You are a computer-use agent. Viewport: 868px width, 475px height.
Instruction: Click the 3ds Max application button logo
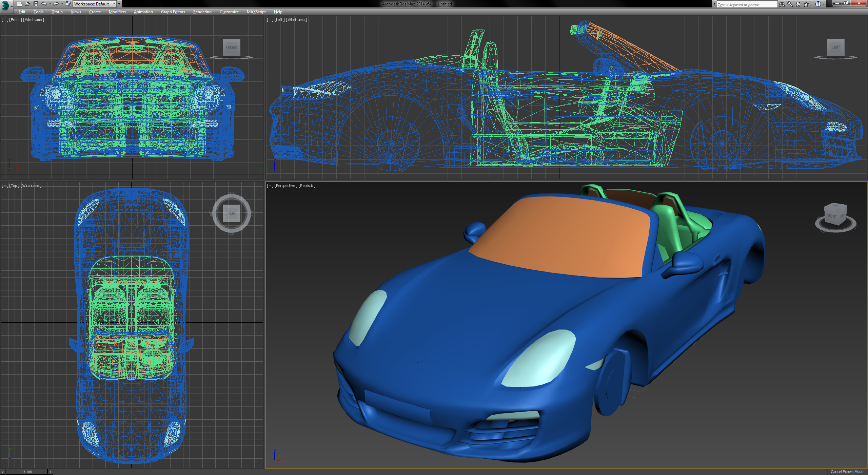pos(6,5)
